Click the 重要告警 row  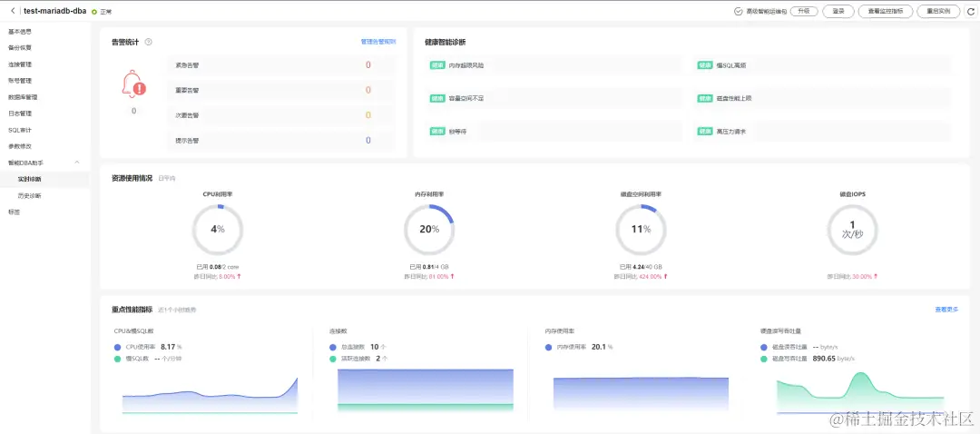pyautogui.click(x=281, y=90)
